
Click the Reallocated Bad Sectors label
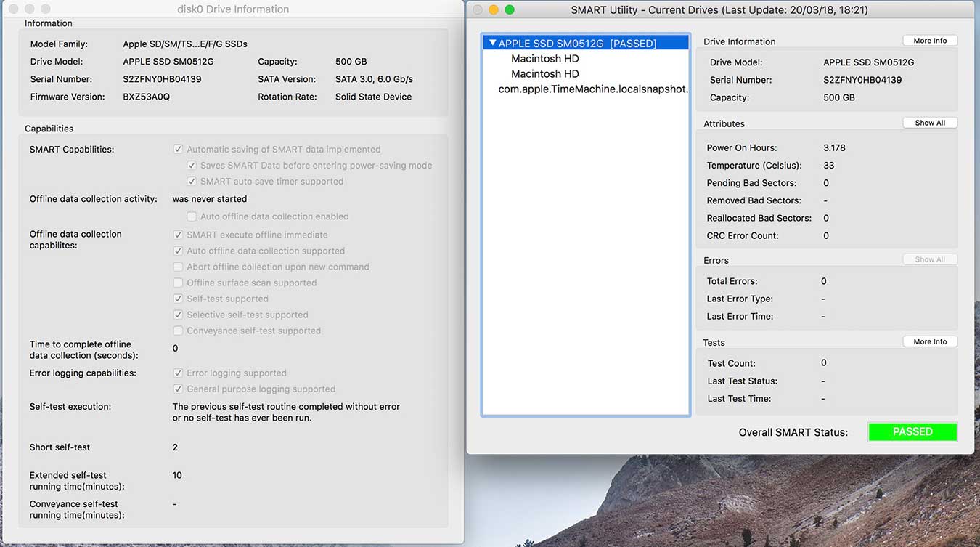coord(759,218)
